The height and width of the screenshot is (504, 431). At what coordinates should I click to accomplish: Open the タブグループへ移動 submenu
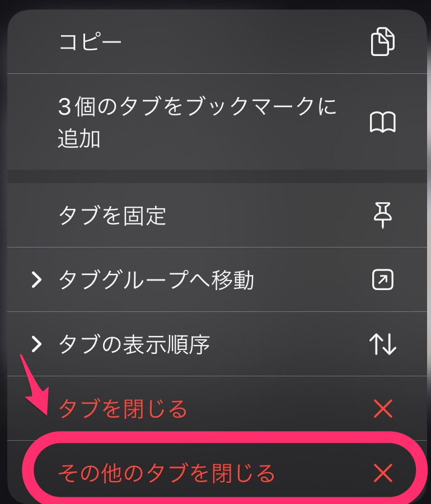pos(217,279)
